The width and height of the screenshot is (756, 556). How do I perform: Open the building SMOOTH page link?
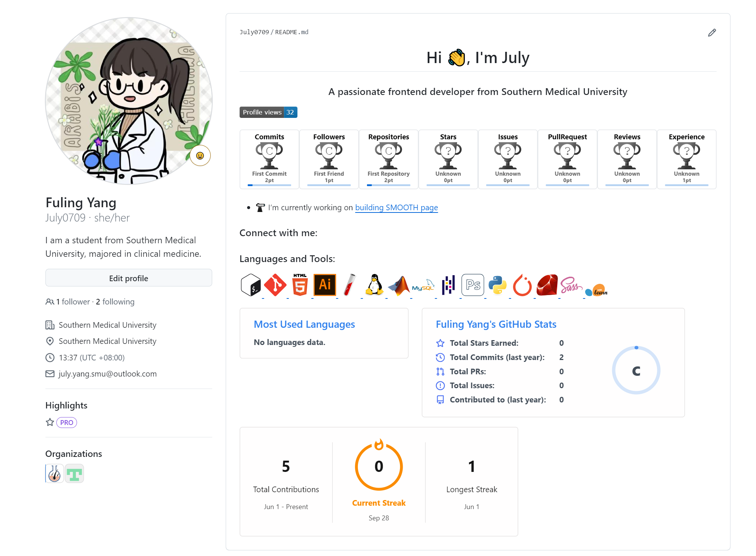click(396, 208)
